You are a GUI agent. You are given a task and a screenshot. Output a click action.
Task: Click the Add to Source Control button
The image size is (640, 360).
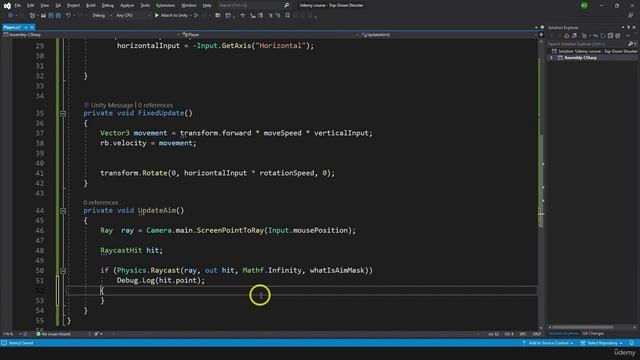tap(548, 343)
